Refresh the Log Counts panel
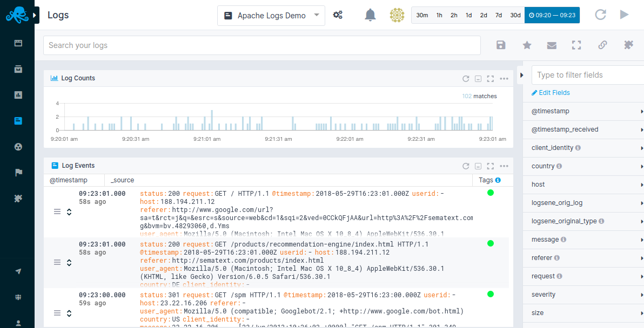 (x=466, y=79)
